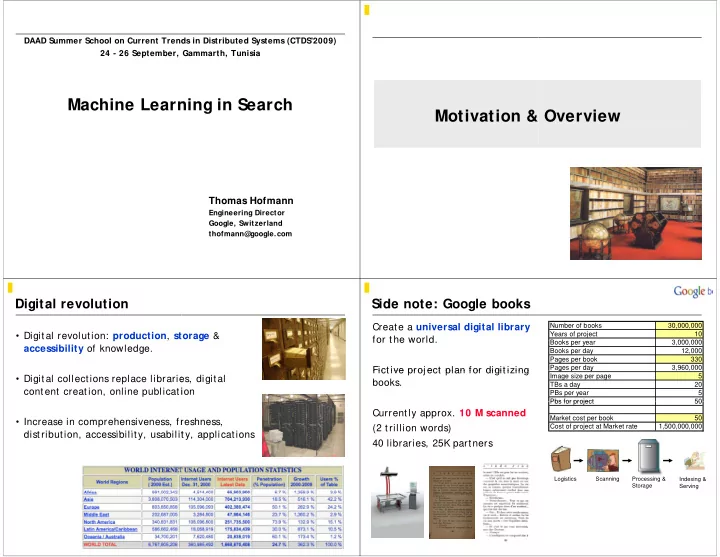The height and width of the screenshot is (557, 720).
Task: Click the 'TBs a day' cell
Action: tap(602, 384)
